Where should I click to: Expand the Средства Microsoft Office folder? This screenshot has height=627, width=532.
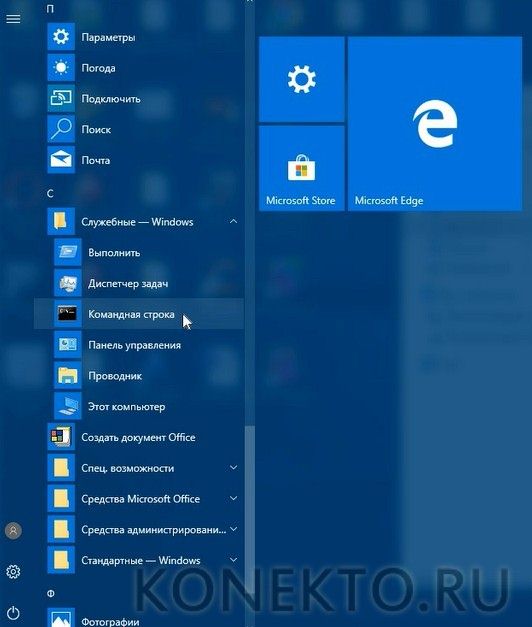tap(233, 498)
